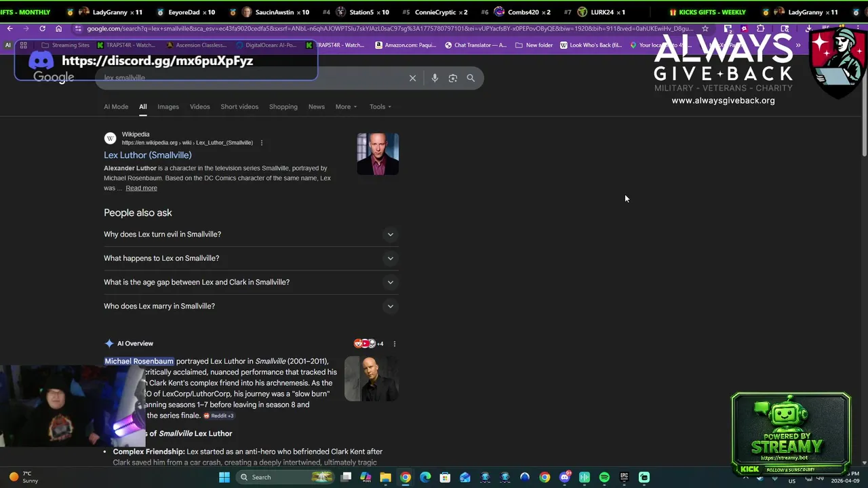
Task: Open the AI Overview three-dot menu
Action: 394,344
